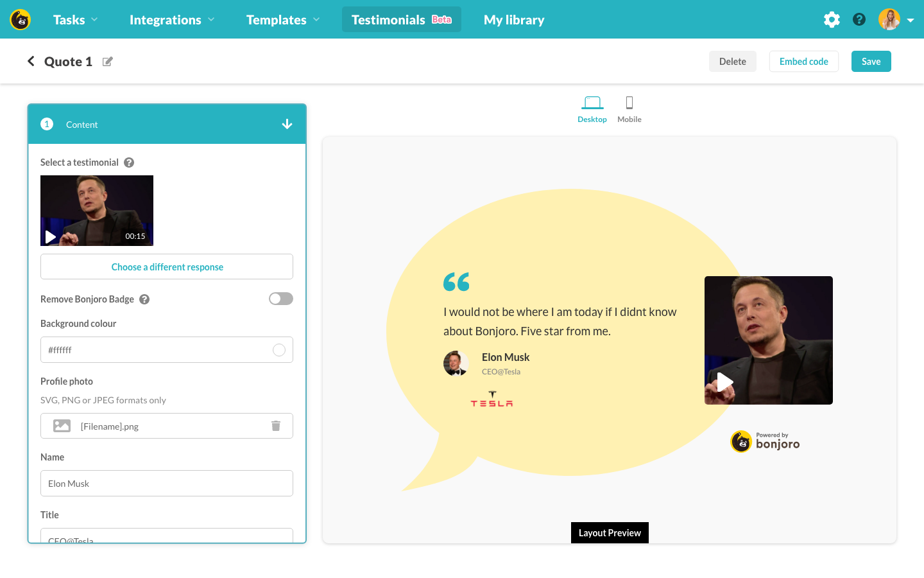Open the settings gear icon
Image resolution: width=924 pixels, height=578 pixels.
pyautogui.click(x=832, y=19)
